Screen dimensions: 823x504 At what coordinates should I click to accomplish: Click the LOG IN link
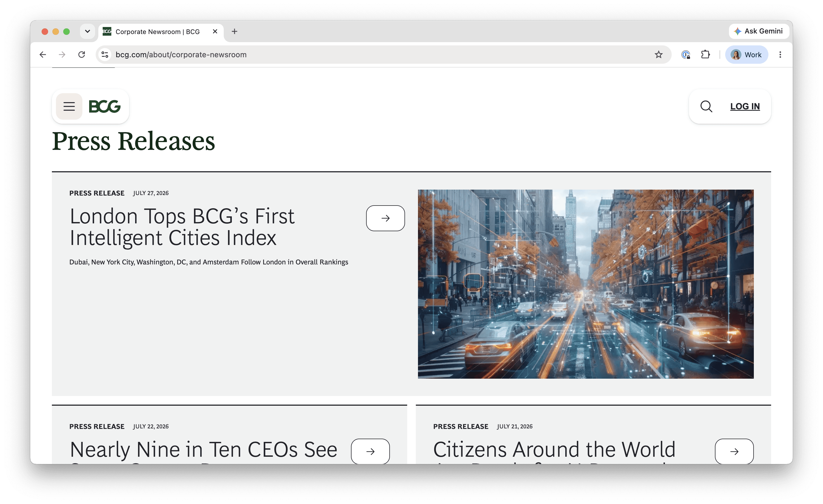[744, 106]
